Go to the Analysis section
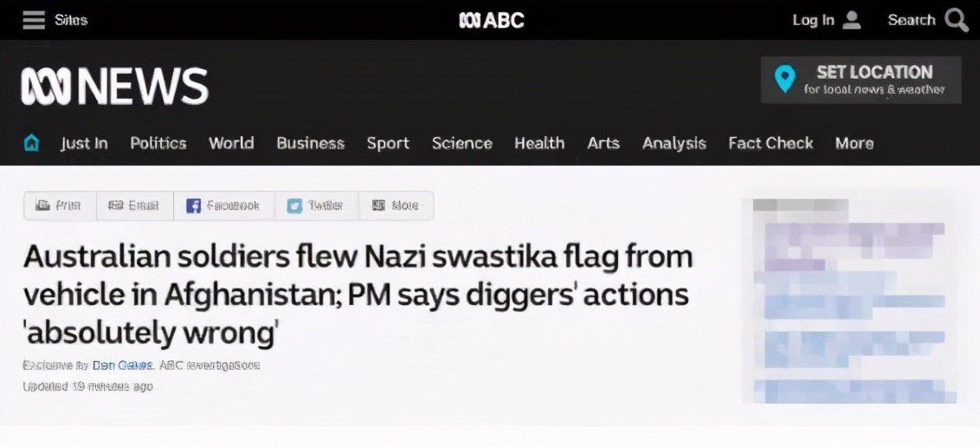The width and height of the screenshot is (980, 447). click(x=674, y=143)
